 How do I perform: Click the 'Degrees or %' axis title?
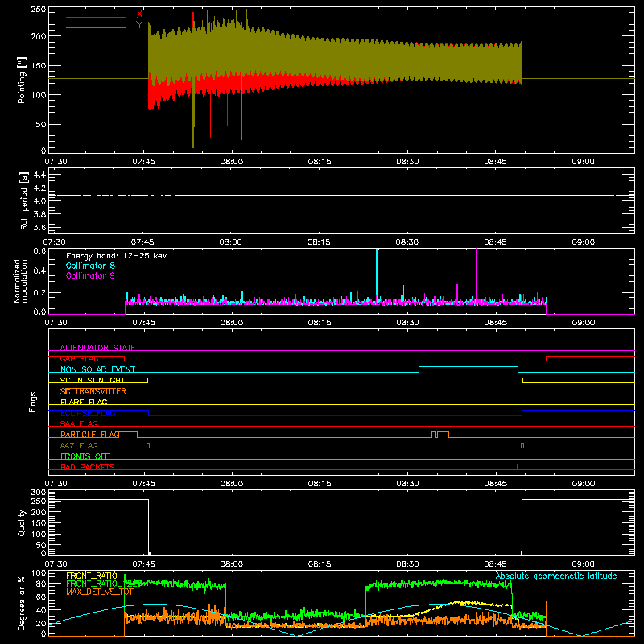pos(22,603)
